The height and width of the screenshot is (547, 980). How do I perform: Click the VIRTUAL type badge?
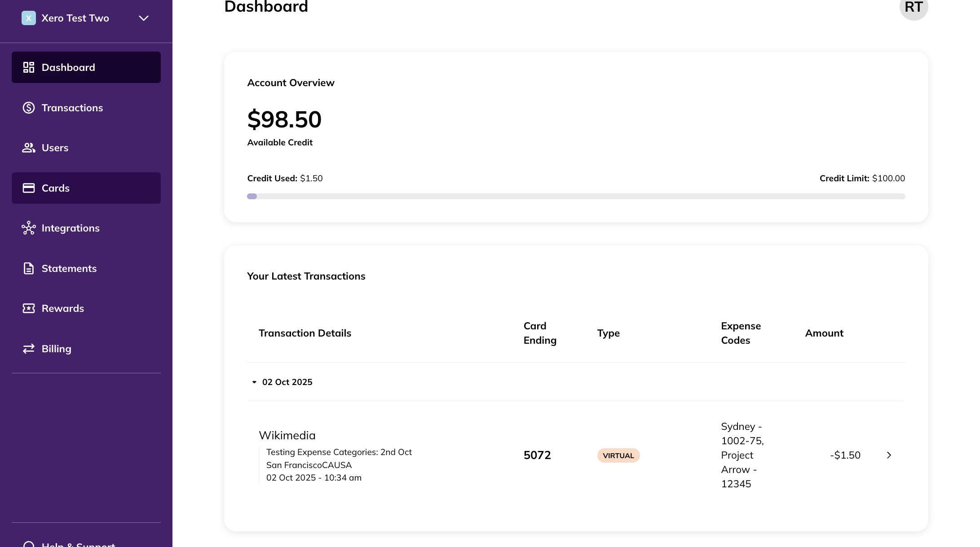618,455
